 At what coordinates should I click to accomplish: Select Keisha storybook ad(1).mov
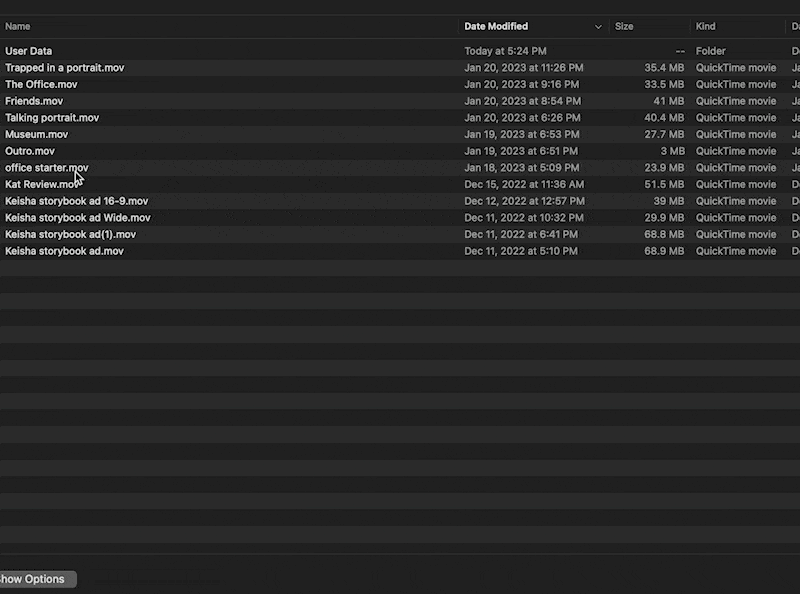[x=70, y=235]
